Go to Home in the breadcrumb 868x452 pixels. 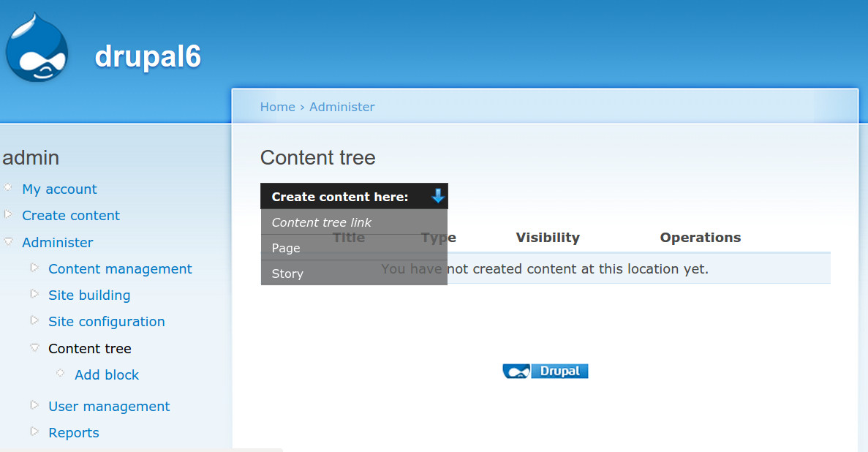(x=277, y=107)
